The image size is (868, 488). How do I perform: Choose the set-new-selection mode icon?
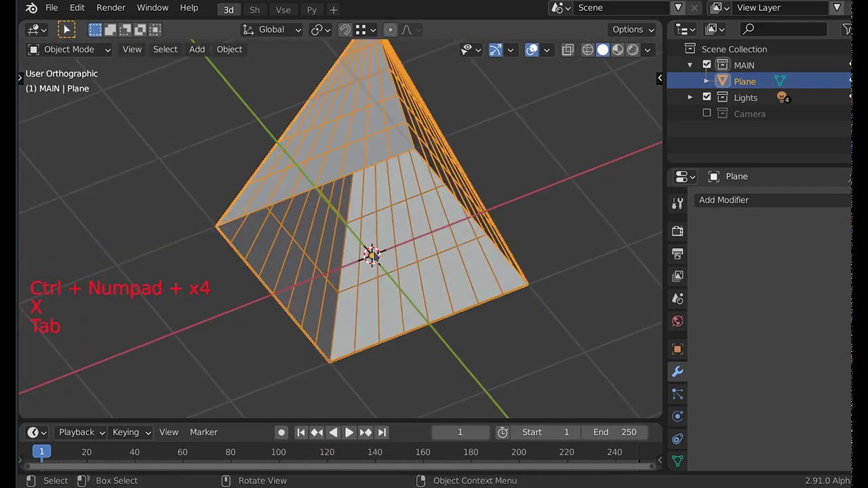pos(95,30)
